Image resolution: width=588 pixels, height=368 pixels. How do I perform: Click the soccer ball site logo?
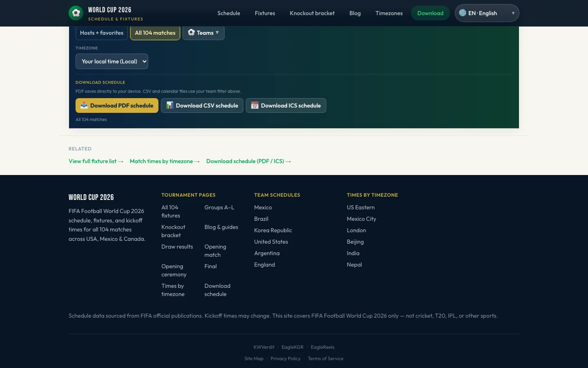(x=76, y=13)
